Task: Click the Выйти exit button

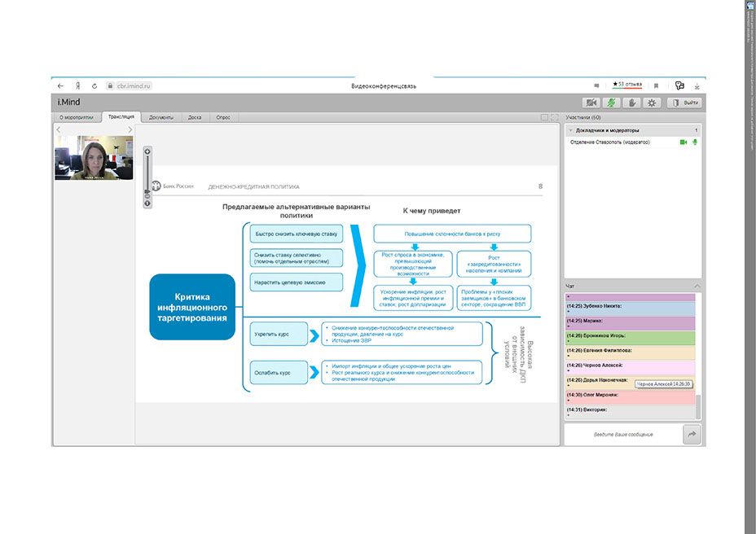Action: [684, 103]
